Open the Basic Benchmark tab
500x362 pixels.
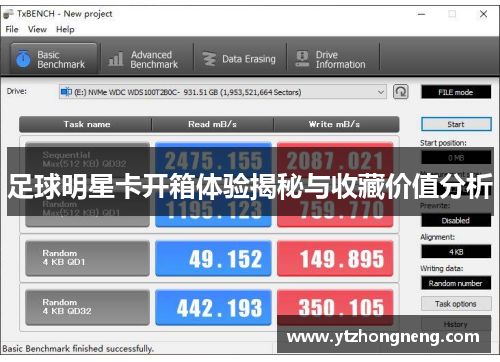(x=54, y=59)
